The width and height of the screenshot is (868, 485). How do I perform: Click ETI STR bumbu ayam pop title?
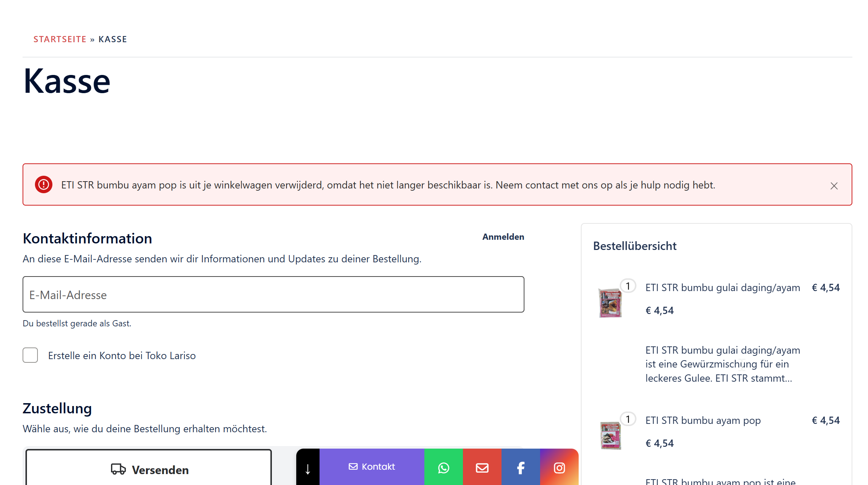[x=703, y=421]
